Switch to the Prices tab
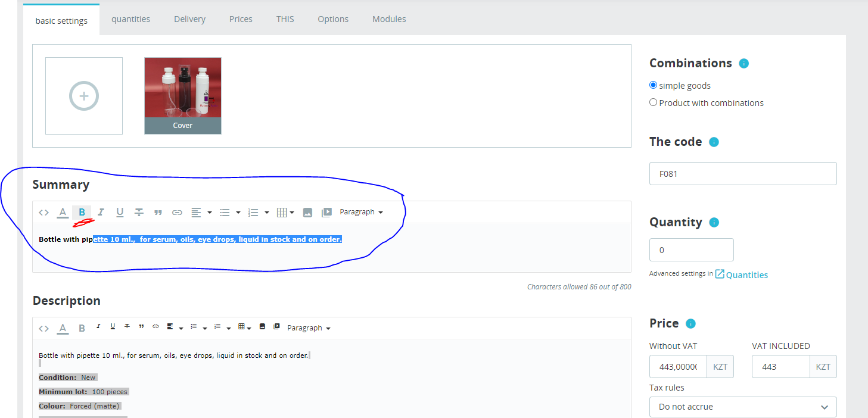The image size is (868, 418). [x=241, y=19]
